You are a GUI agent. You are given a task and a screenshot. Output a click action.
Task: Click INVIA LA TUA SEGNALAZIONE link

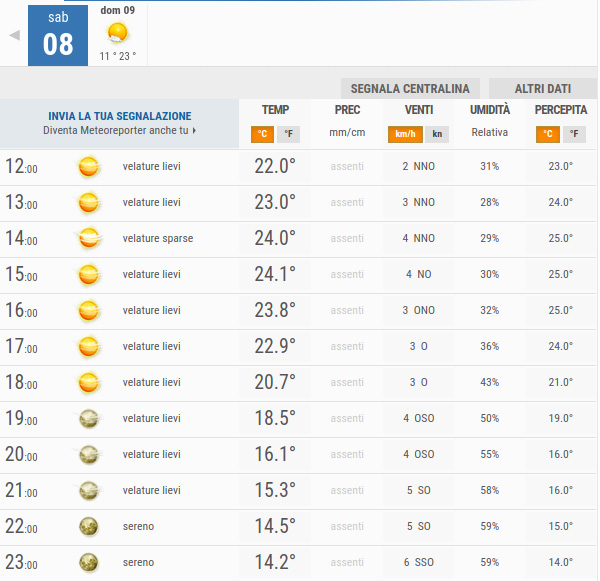[x=119, y=116]
